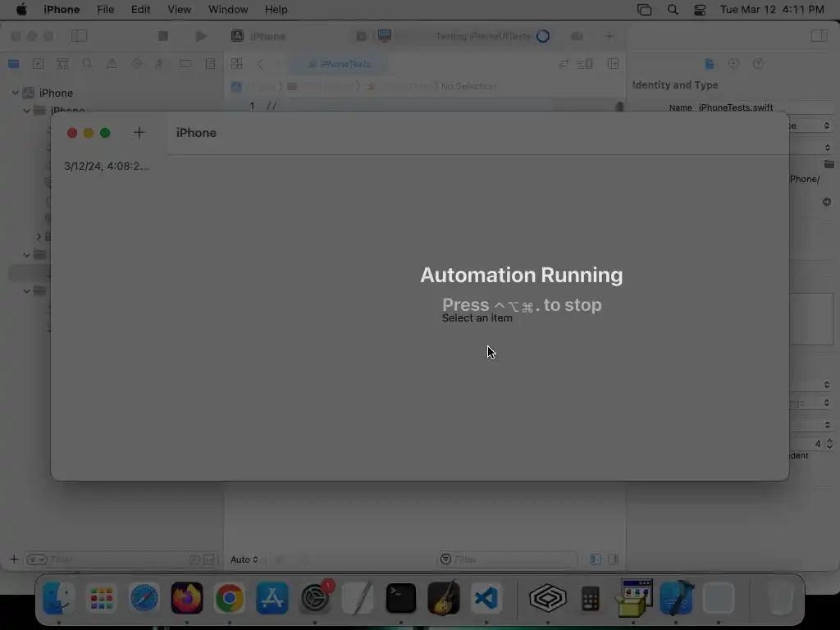Open the Source Control navigator in Xcode
This screenshot has width=840, height=630.
click(38, 64)
